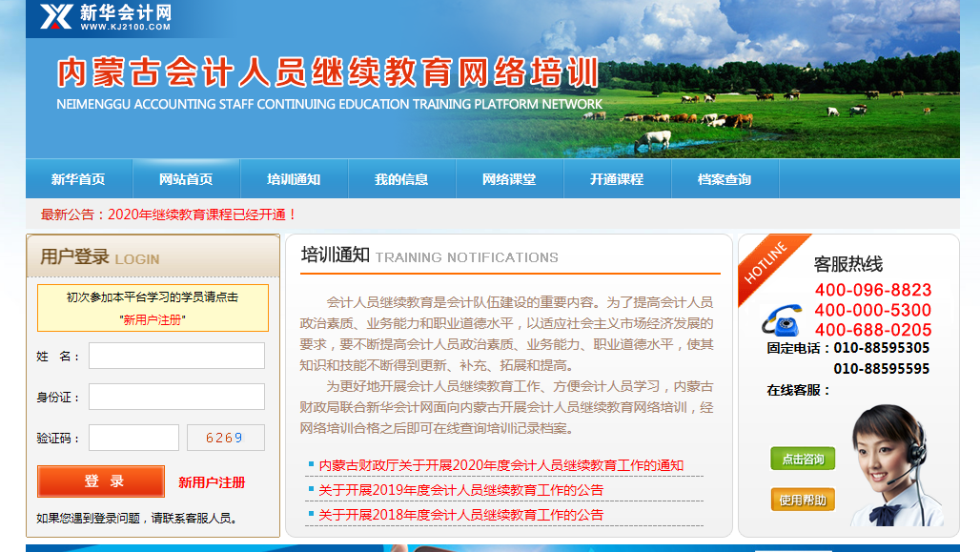Select the 开通课程 menu item
This screenshot has width=980, height=552.
[617, 179]
